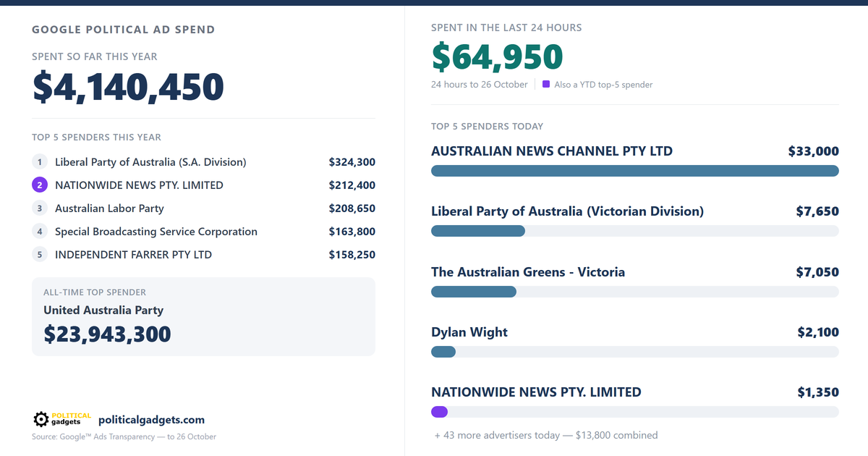The width and height of the screenshot is (868, 456).
Task: Click the $2,100 amount
Action: [x=818, y=332]
